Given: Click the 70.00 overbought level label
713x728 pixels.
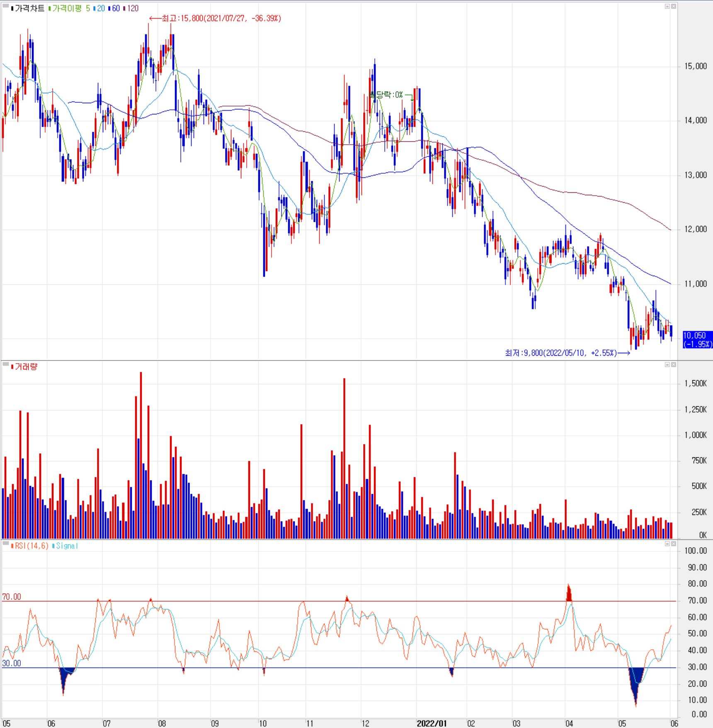Looking at the screenshot, I should (12, 597).
